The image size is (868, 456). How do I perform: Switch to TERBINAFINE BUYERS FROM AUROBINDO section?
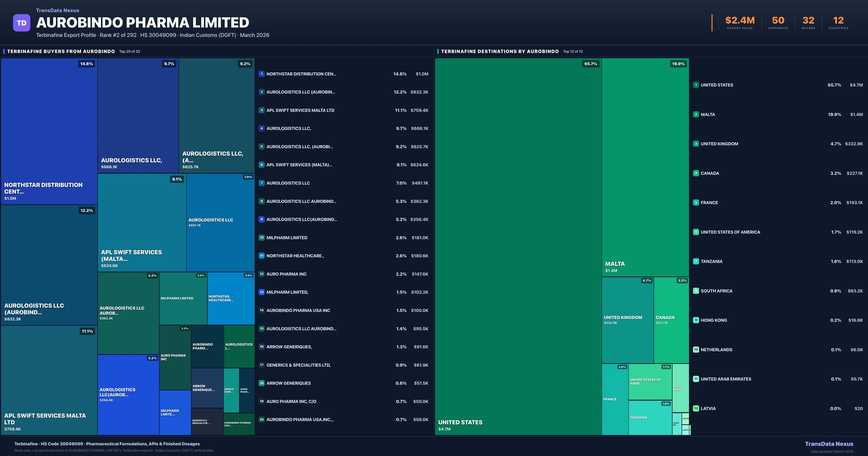click(x=61, y=51)
